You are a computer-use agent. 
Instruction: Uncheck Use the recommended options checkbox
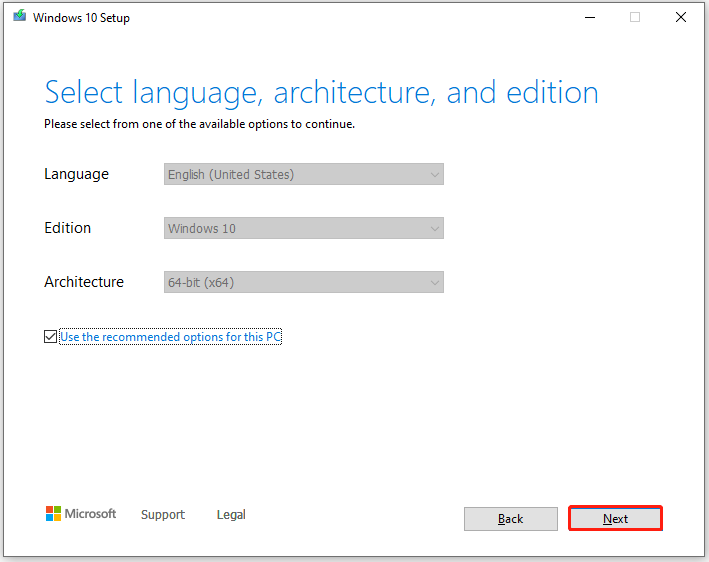tap(50, 336)
